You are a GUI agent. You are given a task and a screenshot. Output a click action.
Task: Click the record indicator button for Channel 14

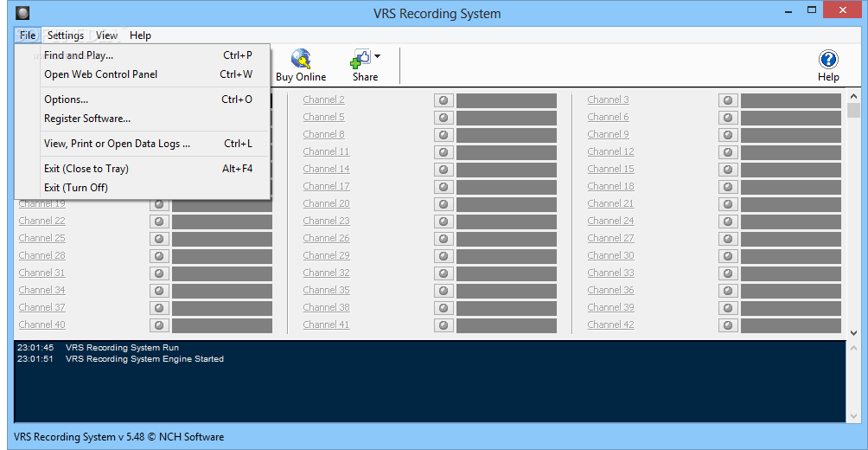click(x=444, y=169)
